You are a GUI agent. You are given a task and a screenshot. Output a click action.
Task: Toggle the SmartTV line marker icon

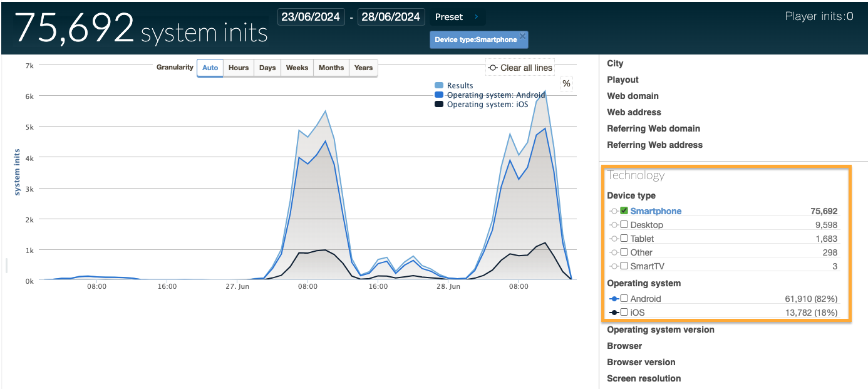[x=614, y=266]
